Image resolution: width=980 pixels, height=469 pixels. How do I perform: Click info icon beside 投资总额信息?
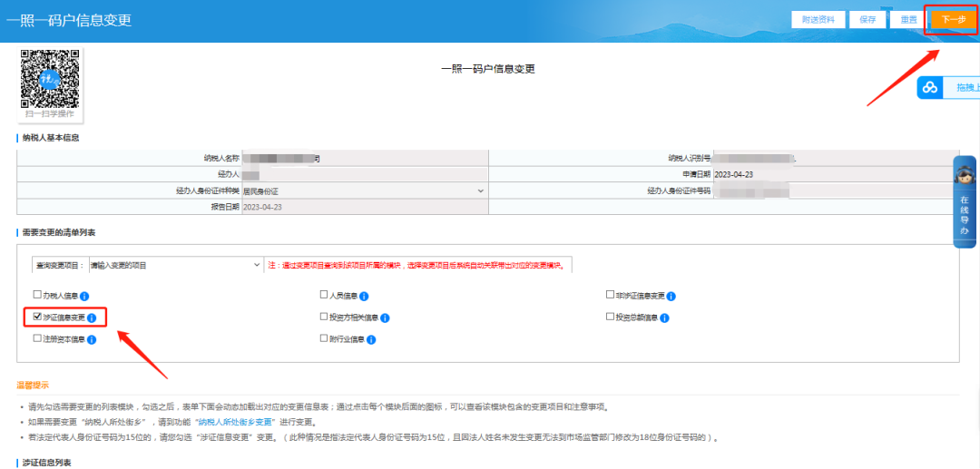click(664, 318)
